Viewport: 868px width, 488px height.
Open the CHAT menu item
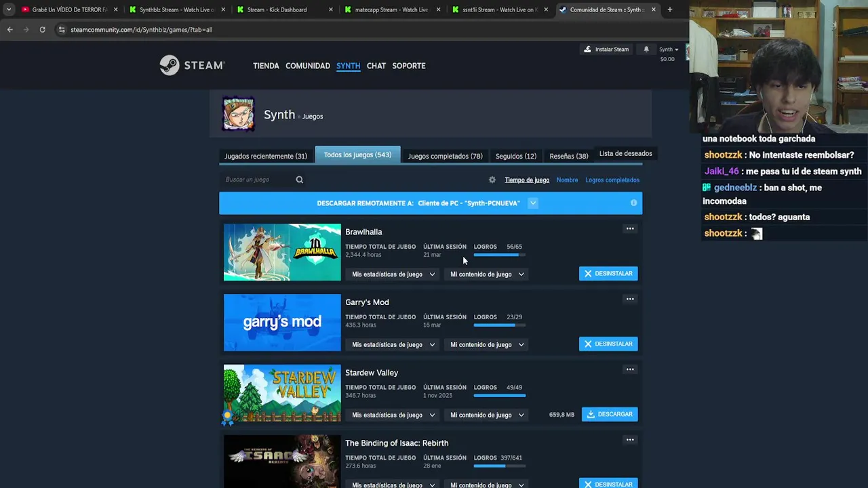[376, 66]
